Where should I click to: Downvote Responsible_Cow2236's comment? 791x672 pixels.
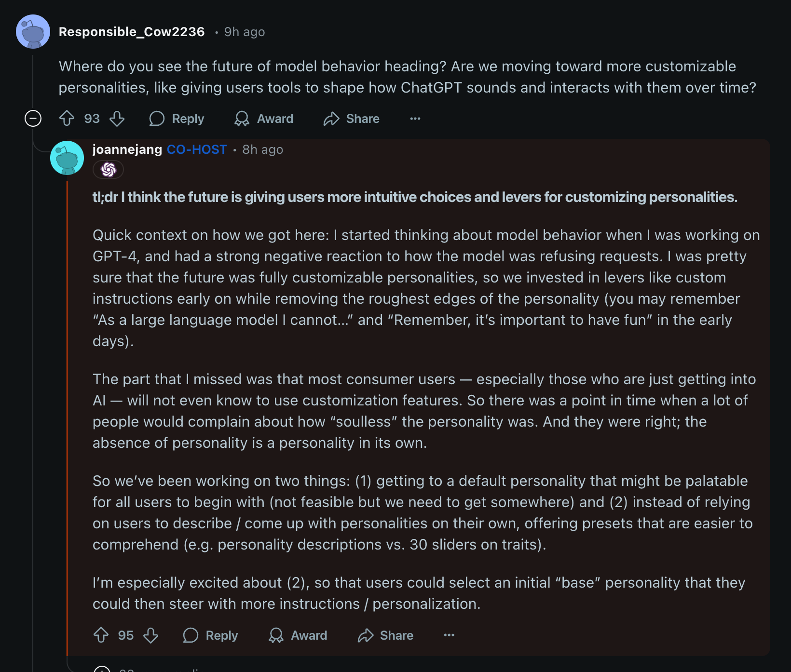pyautogui.click(x=117, y=119)
